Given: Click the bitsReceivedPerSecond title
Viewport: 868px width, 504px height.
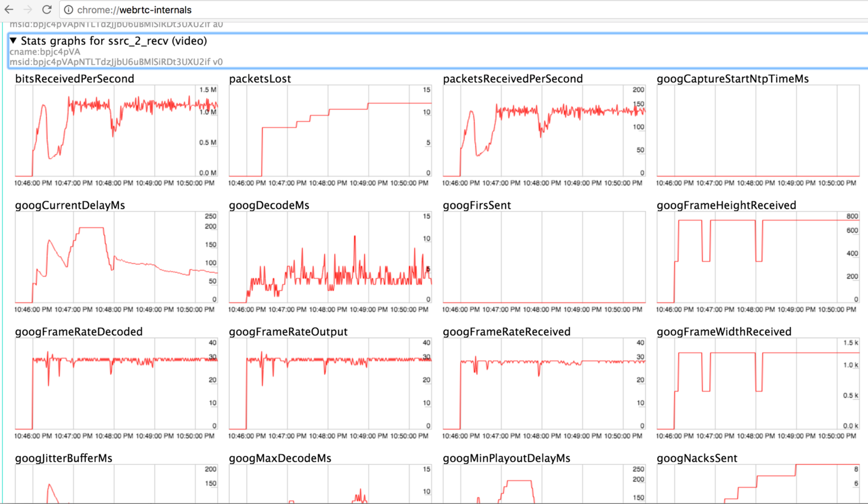Looking at the screenshot, I should point(75,78).
